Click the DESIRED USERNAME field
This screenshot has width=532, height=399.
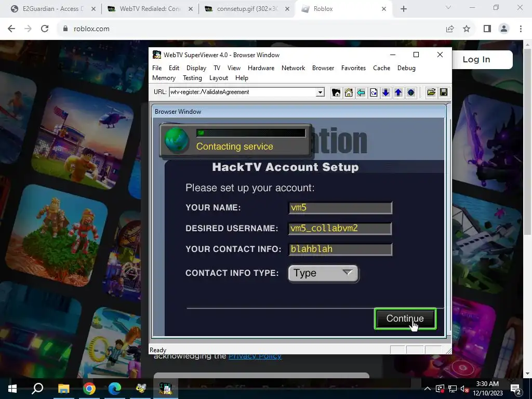pyautogui.click(x=340, y=229)
